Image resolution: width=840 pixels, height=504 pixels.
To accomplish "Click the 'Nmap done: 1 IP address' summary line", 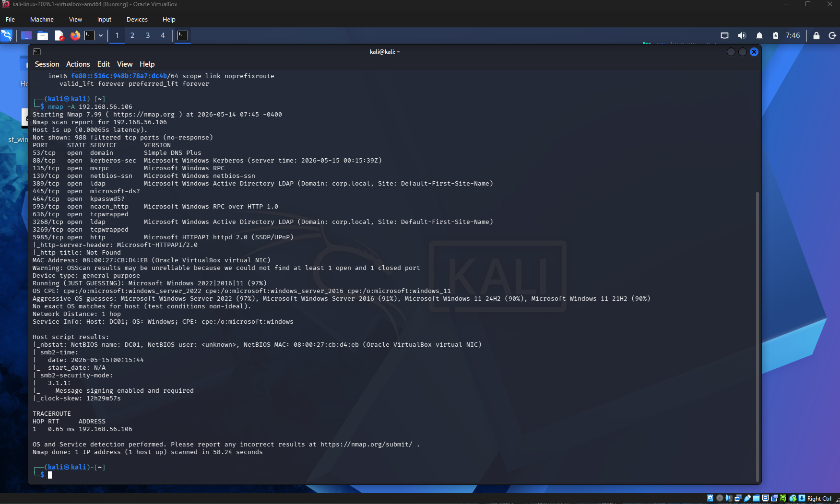I will 148,452.
